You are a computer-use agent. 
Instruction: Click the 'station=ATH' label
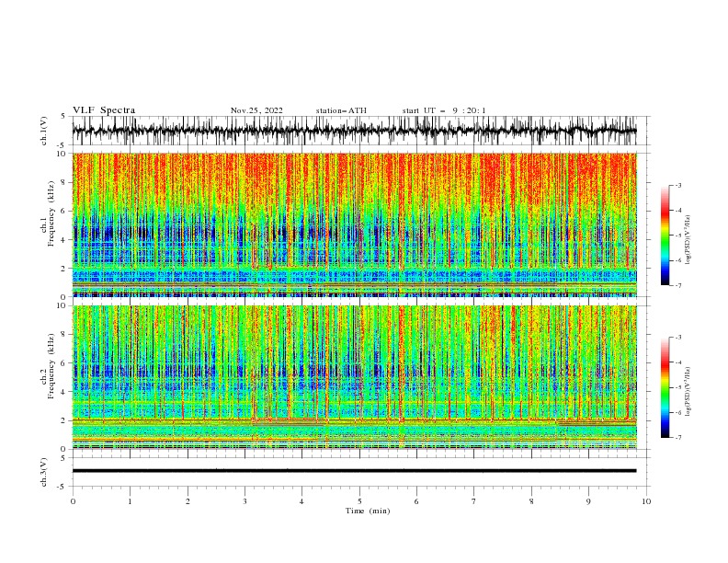pyautogui.click(x=341, y=110)
